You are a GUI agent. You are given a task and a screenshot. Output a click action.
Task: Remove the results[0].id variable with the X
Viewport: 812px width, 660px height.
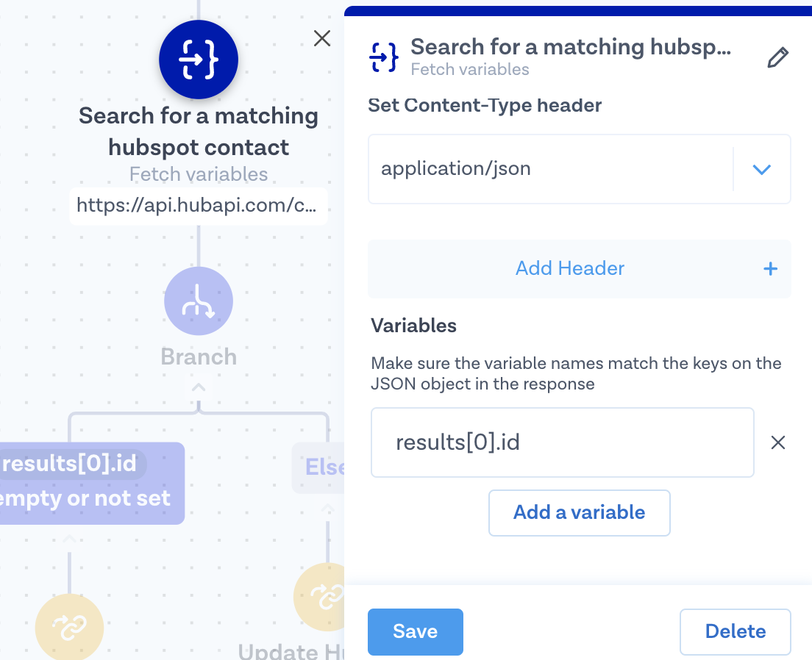777,442
